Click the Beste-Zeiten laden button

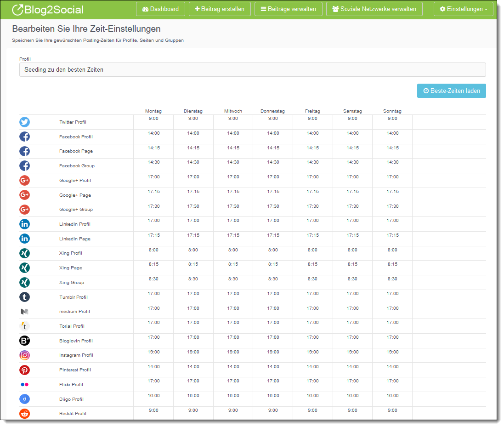click(x=451, y=91)
